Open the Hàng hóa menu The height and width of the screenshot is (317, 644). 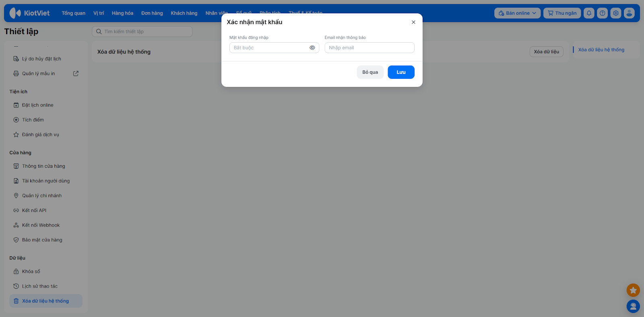point(122,13)
